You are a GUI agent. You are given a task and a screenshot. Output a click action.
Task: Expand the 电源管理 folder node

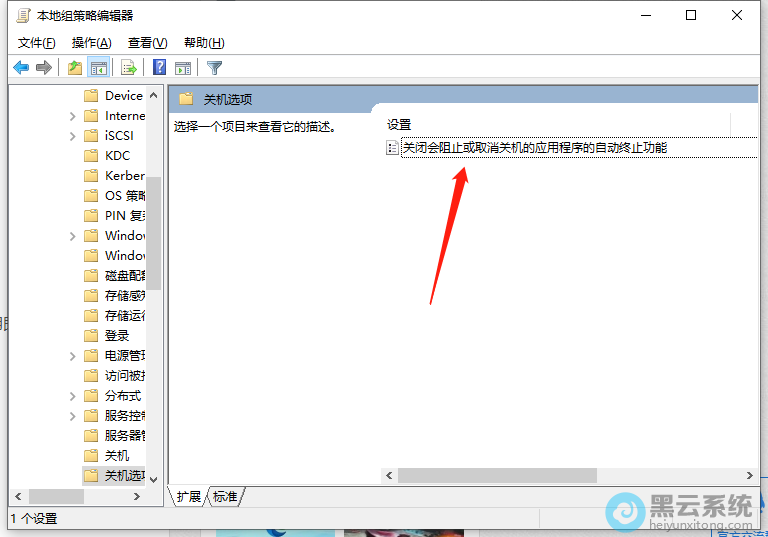click(73, 356)
